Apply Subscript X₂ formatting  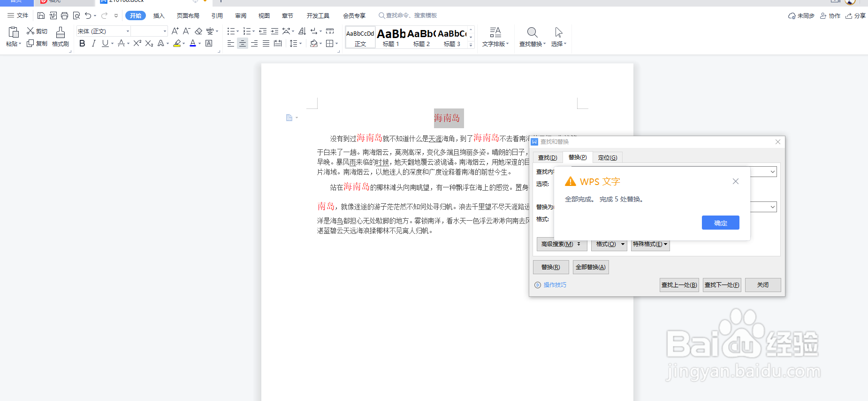(x=149, y=43)
